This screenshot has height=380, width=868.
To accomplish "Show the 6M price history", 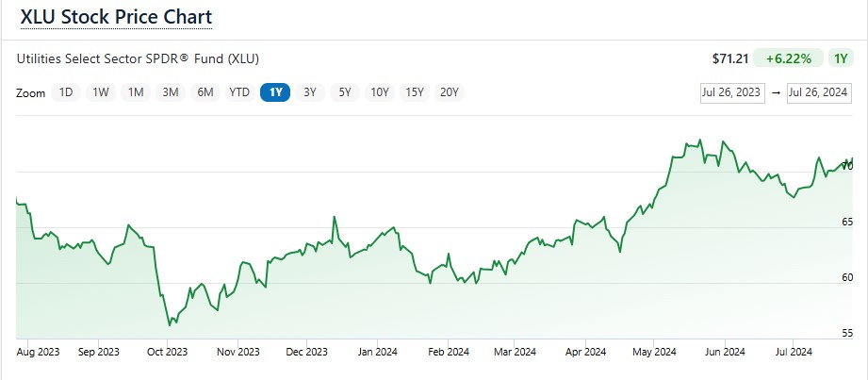I will coord(205,92).
